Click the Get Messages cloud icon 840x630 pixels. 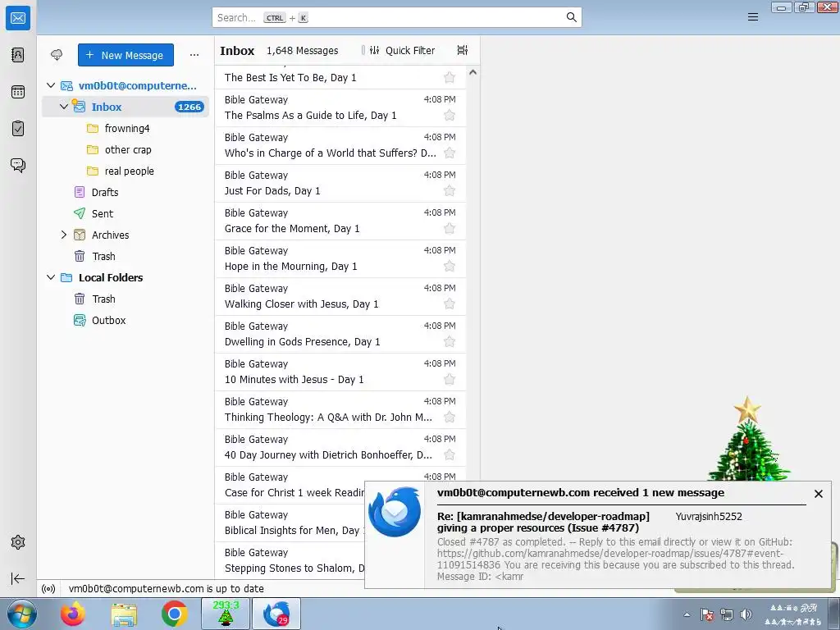click(57, 55)
